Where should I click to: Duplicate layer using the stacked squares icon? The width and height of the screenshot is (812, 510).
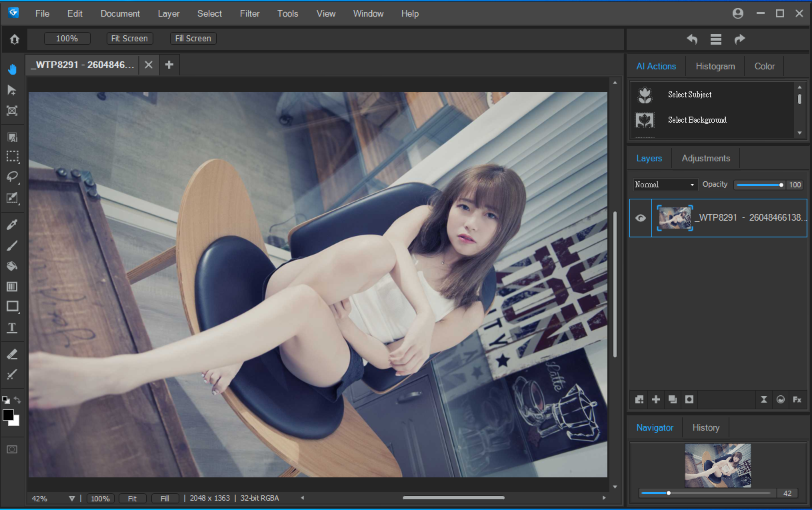[x=673, y=399]
